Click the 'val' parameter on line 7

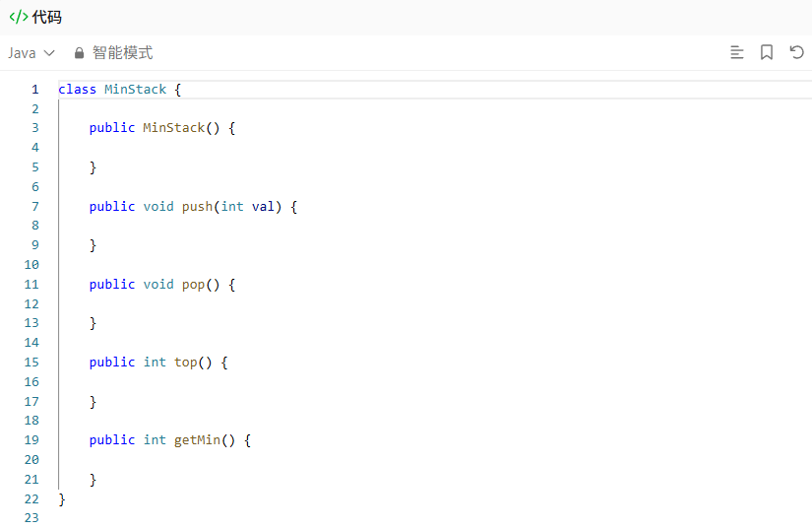click(x=263, y=207)
